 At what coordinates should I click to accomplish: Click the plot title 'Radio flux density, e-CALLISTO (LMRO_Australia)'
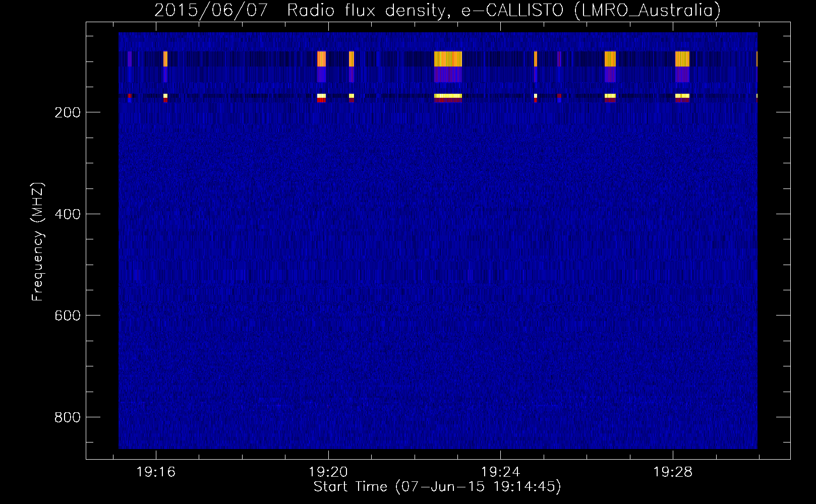[504, 10]
